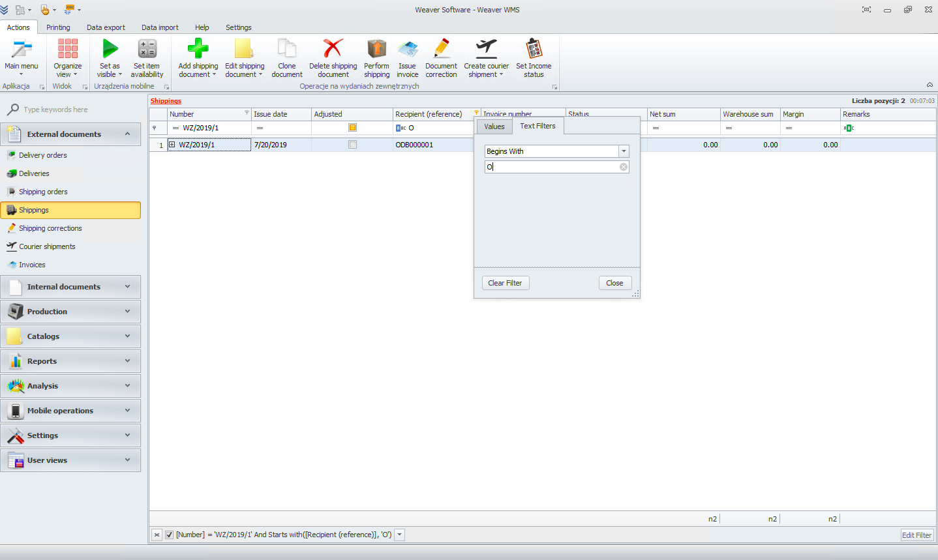
Task: Select ODB000001 recipient cell
Action: click(434, 145)
